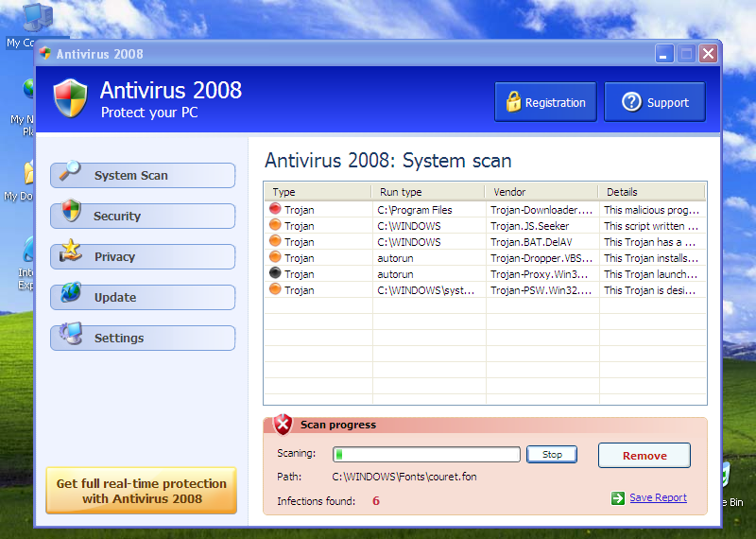This screenshot has width=756, height=539.
Task: Click Get full real-time protection banner
Action: click(141, 491)
